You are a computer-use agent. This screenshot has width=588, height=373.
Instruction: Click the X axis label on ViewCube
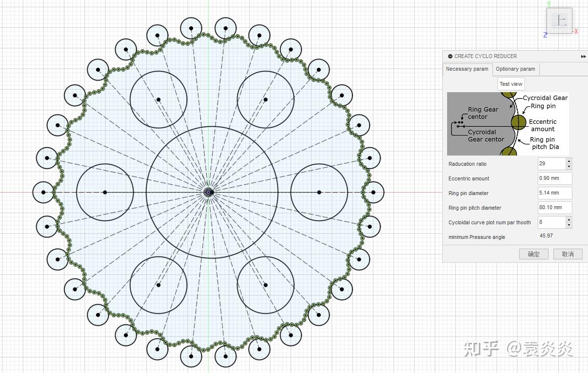(576, 31)
